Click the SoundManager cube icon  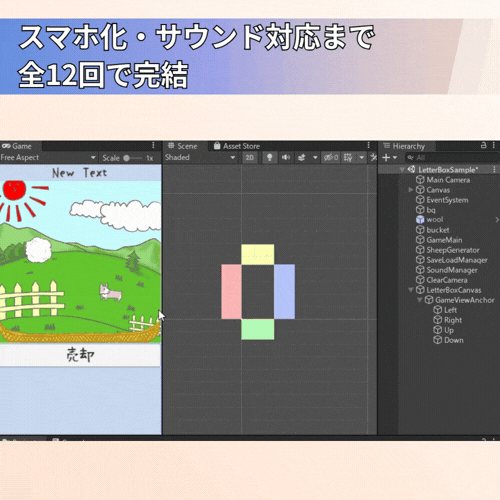(x=420, y=270)
